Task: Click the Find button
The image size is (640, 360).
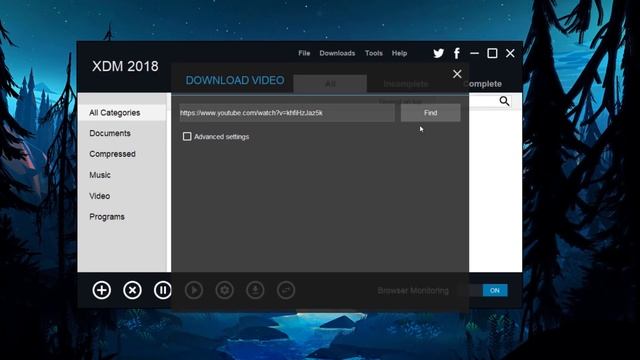Action: 431,113
